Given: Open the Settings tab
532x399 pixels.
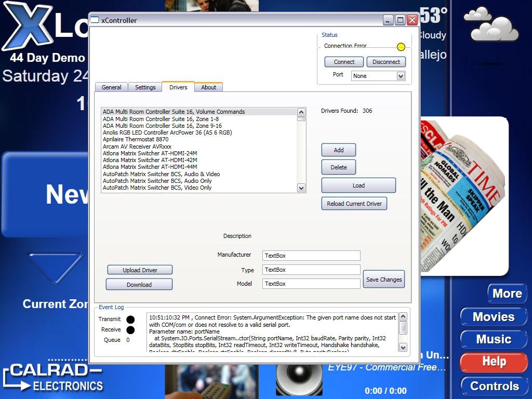Looking at the screenshot, I should (x=145, y=87).
